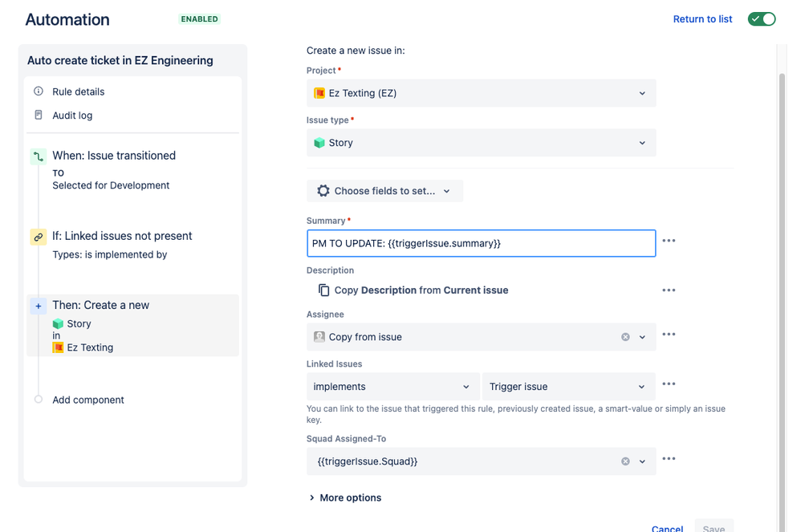
Task: Click the Project dropdown chevron
Action: click(x=642, y=93)
